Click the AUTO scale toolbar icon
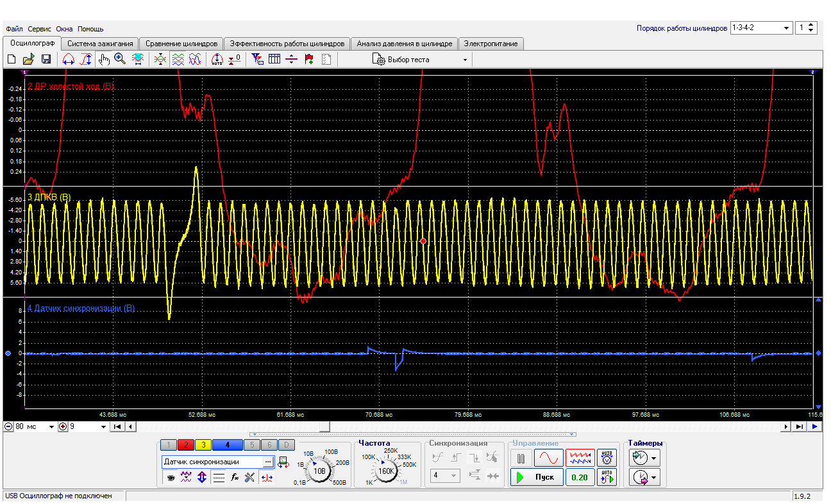This screenshot has width=831, height=504. (x=217, y=60)
